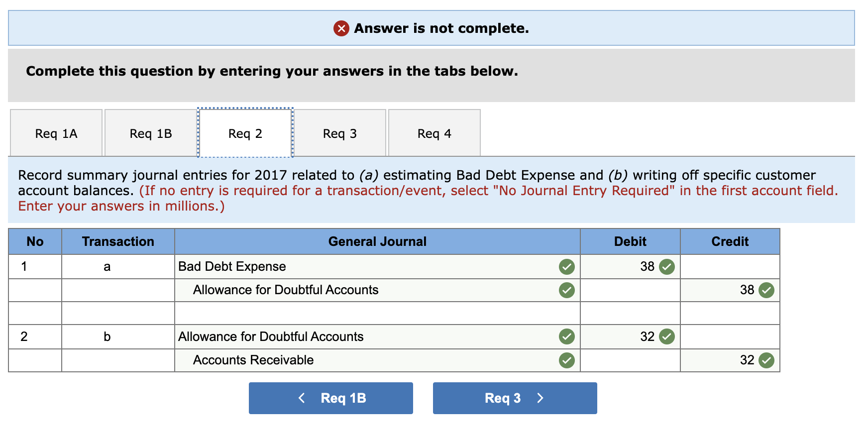Switch to the Req 3 tab

[340, 133]
